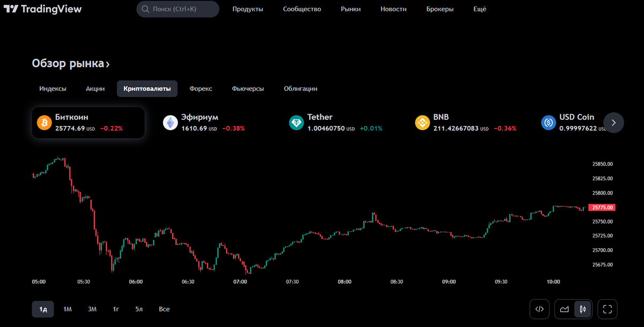
Task: Set chart range to 1г
Action: point(116,309)
